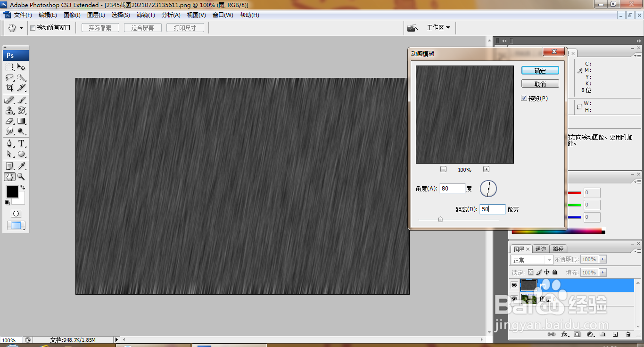Hide the 图层 0 layer eye icon
Viewport: 644px width, 347px height.
(x=514, y=298)
